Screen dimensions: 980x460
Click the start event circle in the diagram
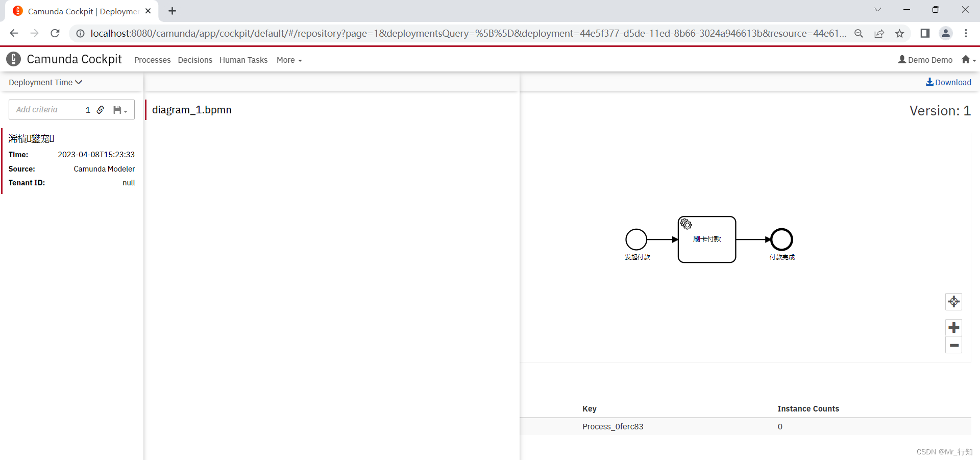point(636,239)
